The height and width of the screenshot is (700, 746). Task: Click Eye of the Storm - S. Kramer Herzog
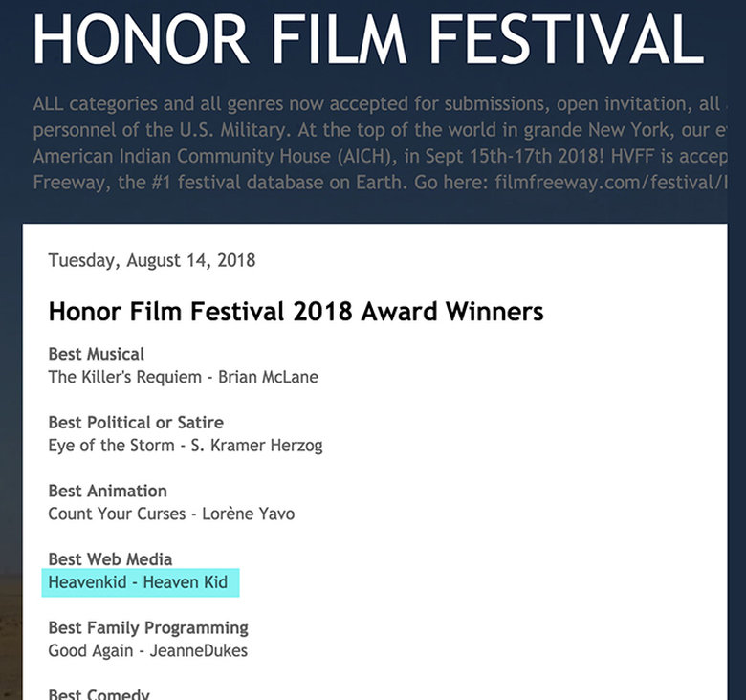pyautogui.click(x=185, y=445)
